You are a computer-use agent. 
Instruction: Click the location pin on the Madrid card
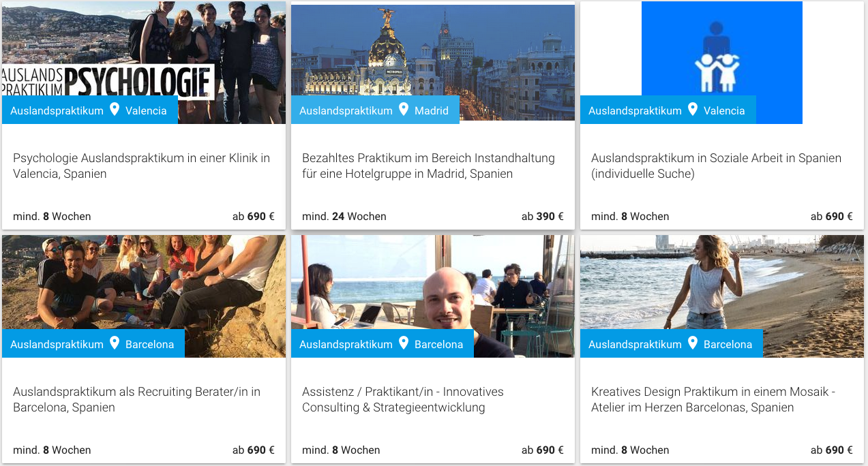[x=404, y=109]
